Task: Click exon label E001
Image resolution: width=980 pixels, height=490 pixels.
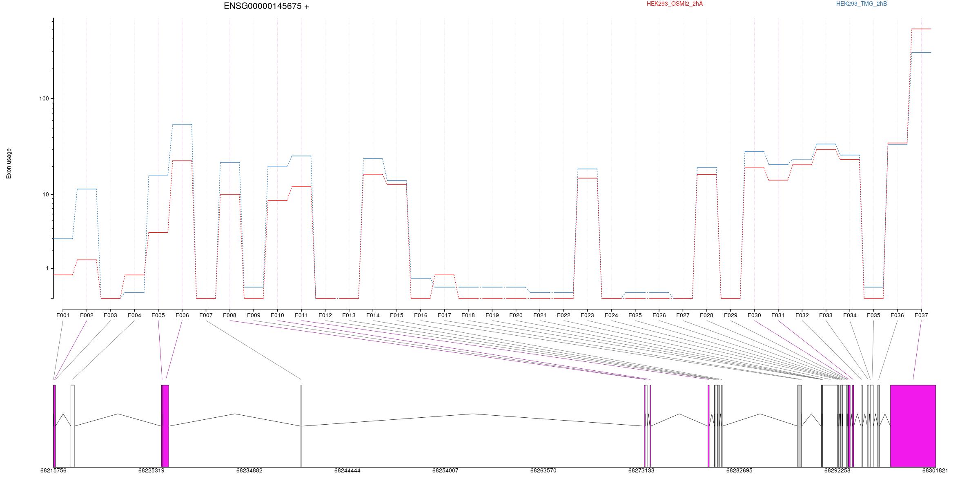Action: (x=63, y=315)
